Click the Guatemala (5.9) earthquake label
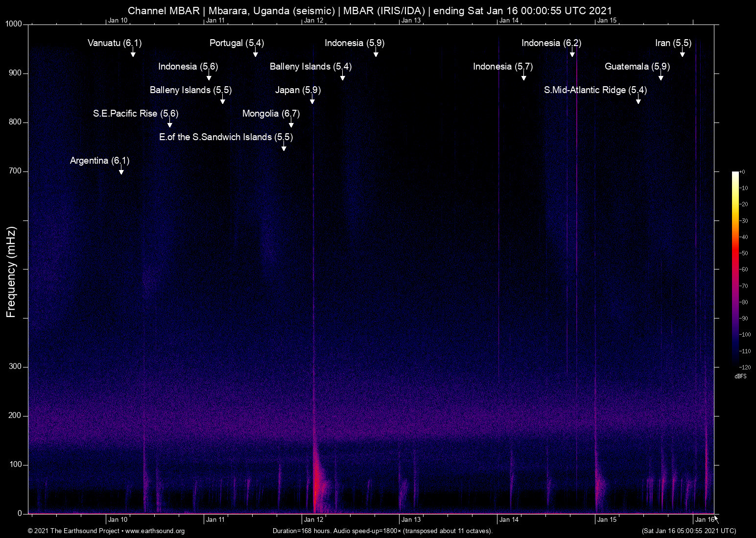This screenshot has width=756, height=538. [x=637, y=67]
